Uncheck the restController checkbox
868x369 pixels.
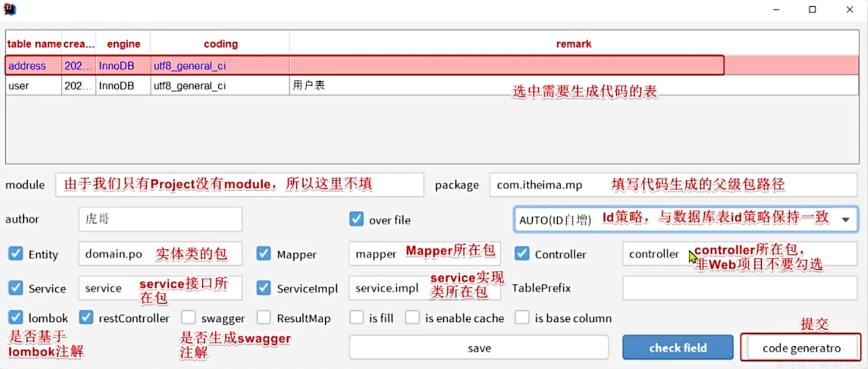86,317
